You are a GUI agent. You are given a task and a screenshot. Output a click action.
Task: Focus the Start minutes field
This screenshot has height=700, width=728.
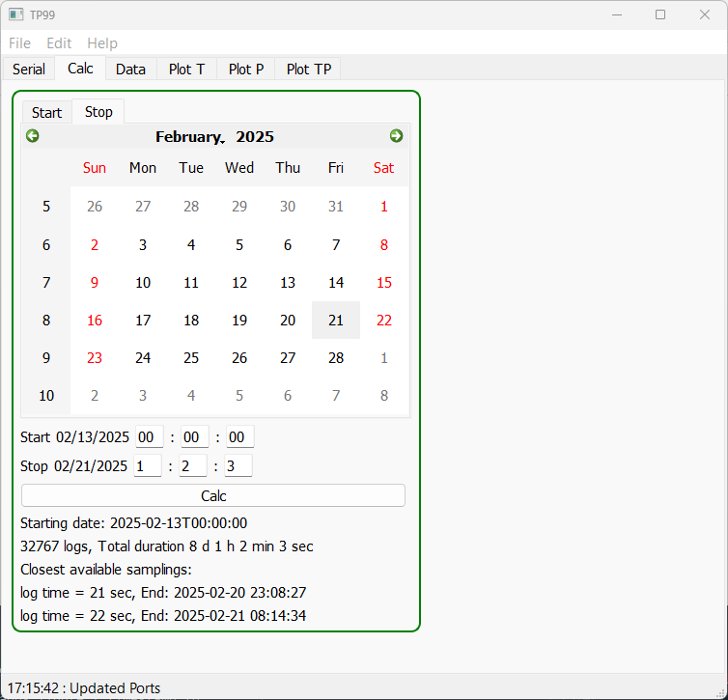[194, 436]
